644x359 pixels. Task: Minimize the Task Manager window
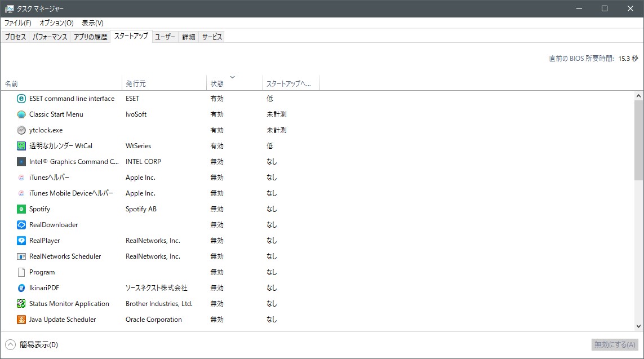pyautogui.click(x=579, y=8)
